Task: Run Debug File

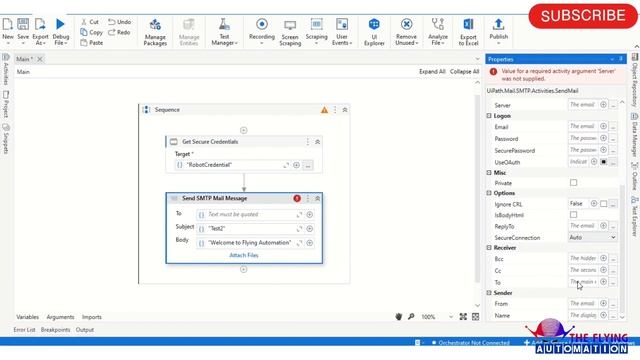Action: click(x=60, y=31)
